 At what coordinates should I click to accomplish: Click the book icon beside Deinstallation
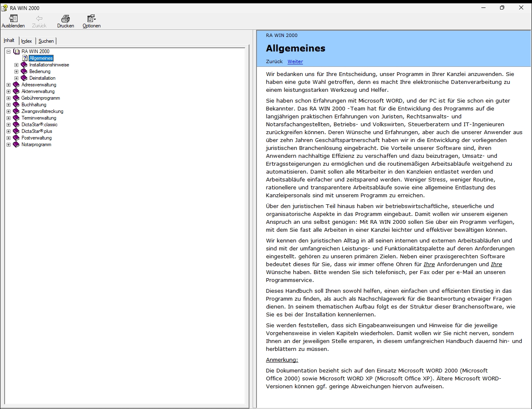click(x=24, y=78)
